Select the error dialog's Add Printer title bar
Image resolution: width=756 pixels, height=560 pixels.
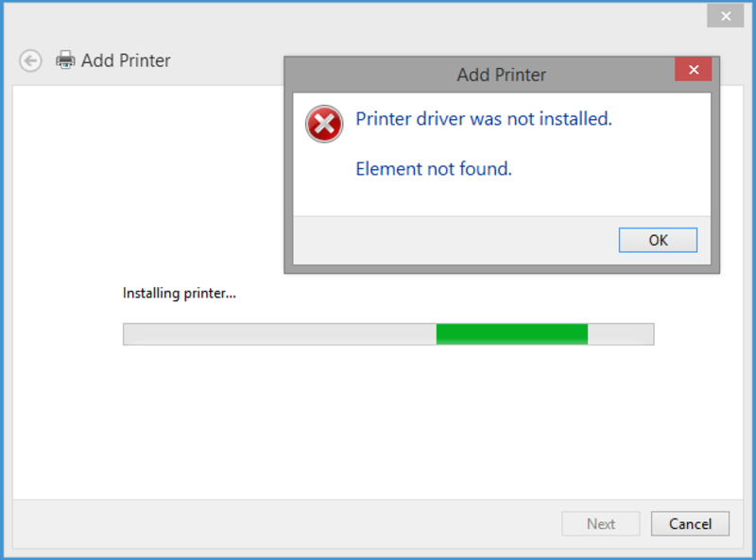[x=501, y=75]
